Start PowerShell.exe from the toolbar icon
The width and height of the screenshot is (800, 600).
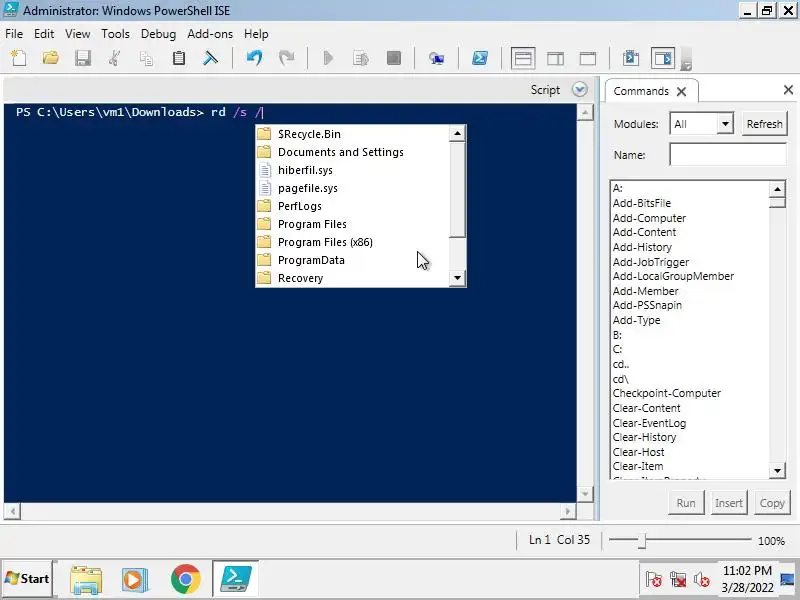pyautogui.click(x=480, y=58)
